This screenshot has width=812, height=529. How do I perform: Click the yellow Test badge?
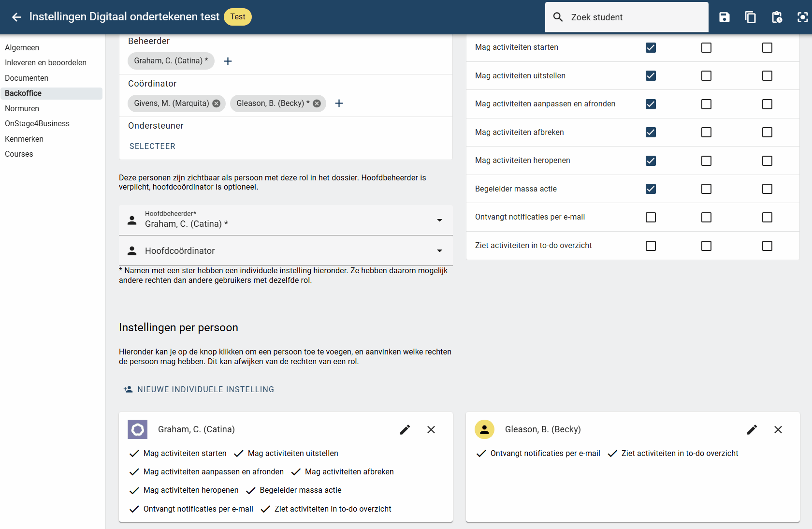pyautogui.click(x=238, y=17)
